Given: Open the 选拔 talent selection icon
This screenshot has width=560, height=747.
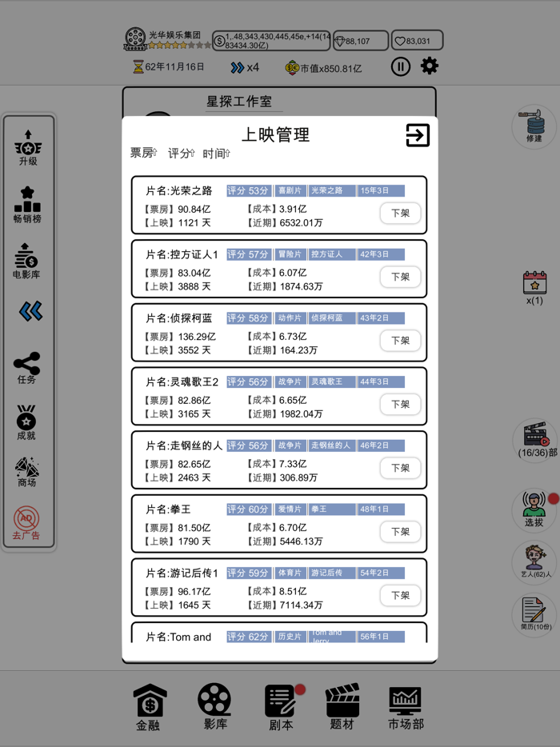Looking at the screenshot, I should click(x=534, y=509).
